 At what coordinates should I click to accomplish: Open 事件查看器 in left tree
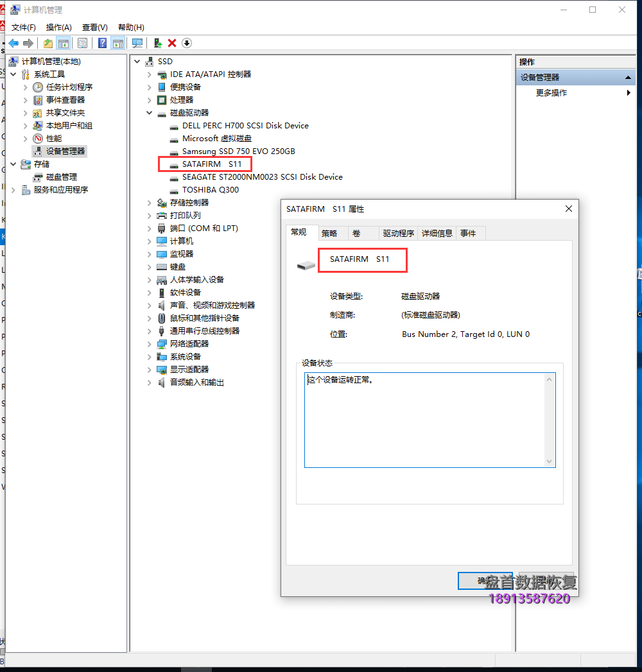(65, 100)
